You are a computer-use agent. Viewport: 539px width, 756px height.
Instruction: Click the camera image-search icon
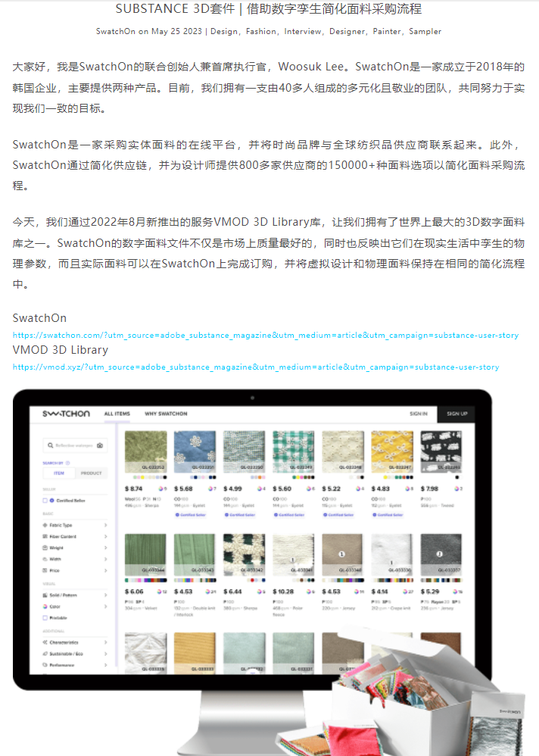pyautogui.click(x=100, y=445)
